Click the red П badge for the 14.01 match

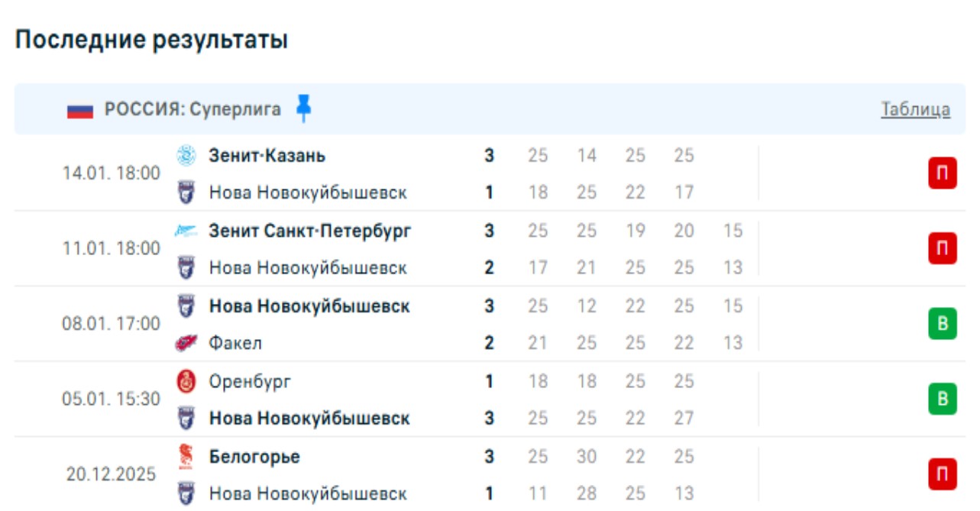pos(943,173)
